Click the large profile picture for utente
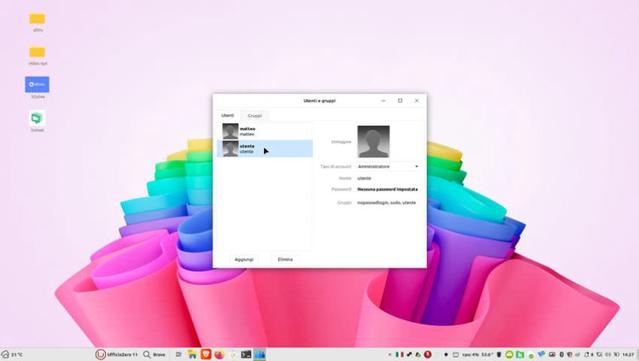 tap(373, 141)
